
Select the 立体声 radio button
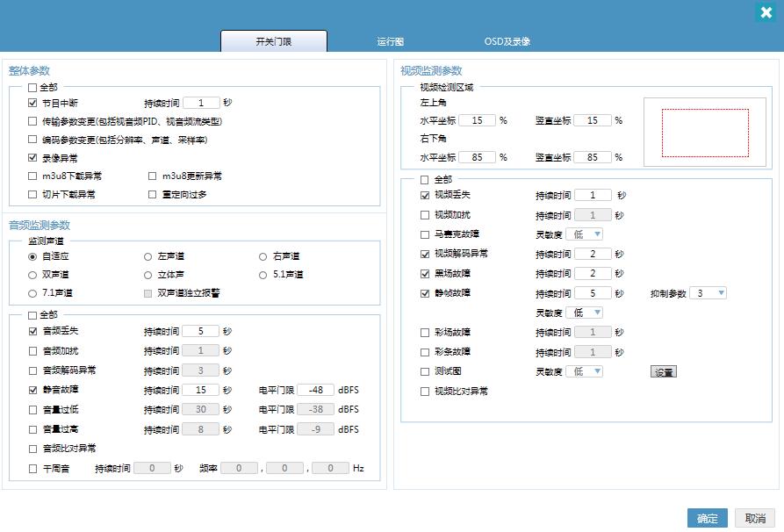tap(147, 275)
